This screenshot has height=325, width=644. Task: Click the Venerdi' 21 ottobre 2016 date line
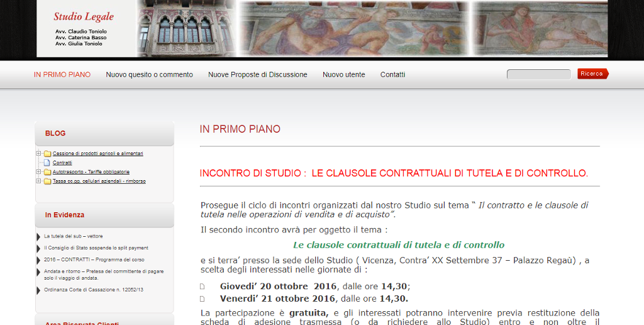pyautogui.click(x=314, y=299)
